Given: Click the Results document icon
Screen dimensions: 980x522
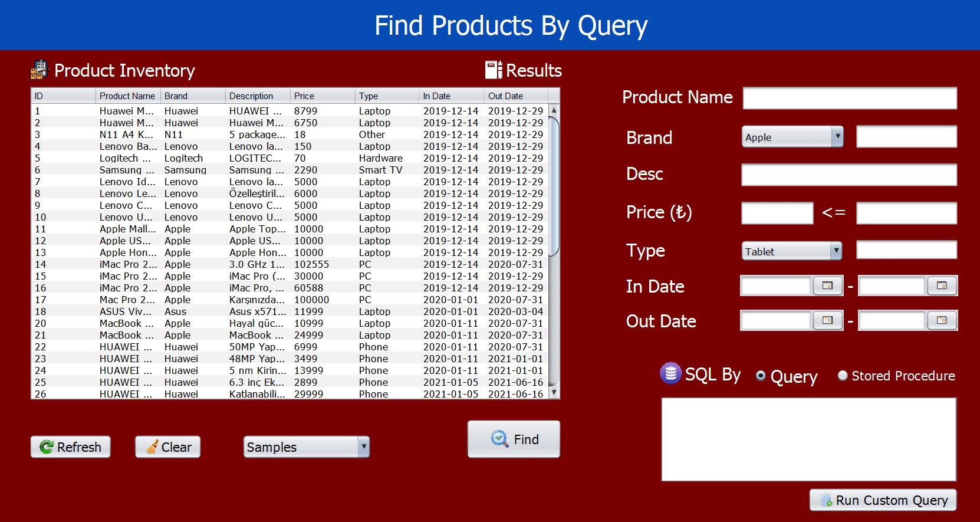Looking at the screenshot, I should (493, 70).
